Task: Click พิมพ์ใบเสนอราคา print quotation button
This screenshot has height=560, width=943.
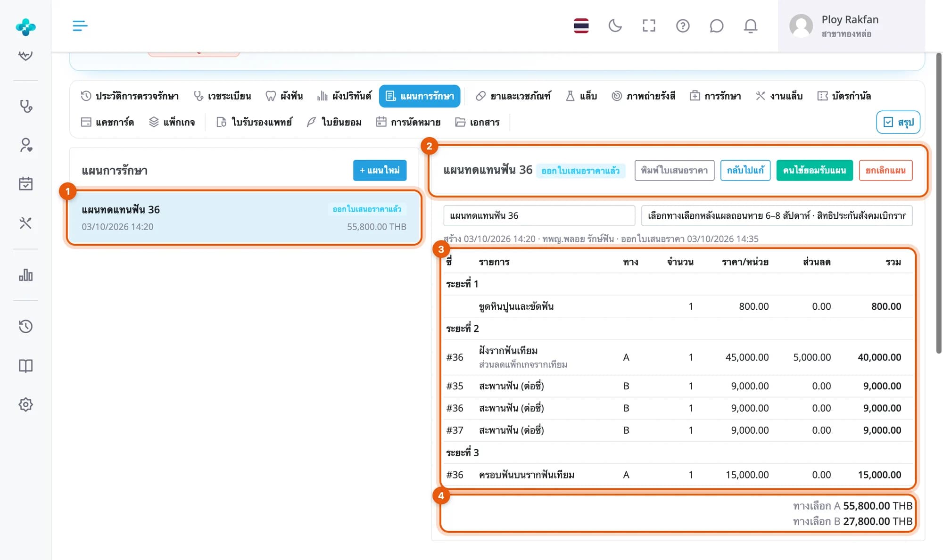Action: 674,170
